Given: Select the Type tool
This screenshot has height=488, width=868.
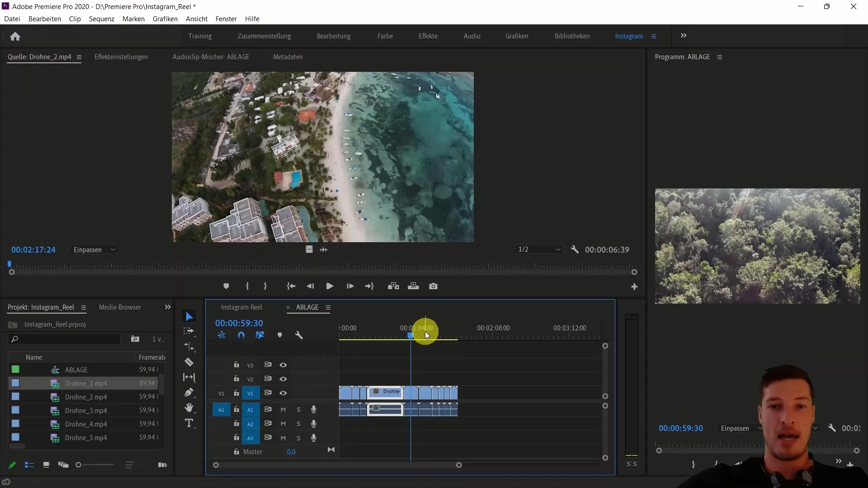Looking at the screenshot, I should 189,423.
